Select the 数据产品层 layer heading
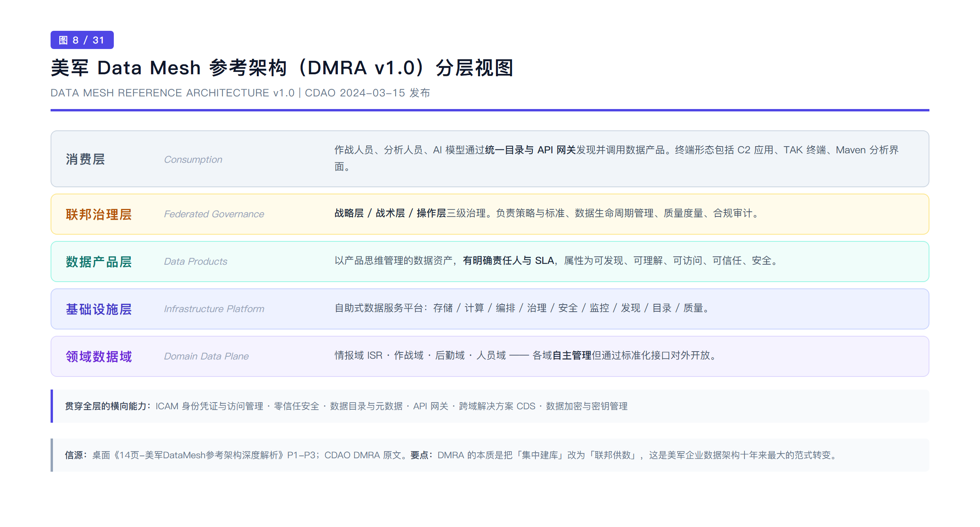 pyautogui.click(x=99, y=262)
